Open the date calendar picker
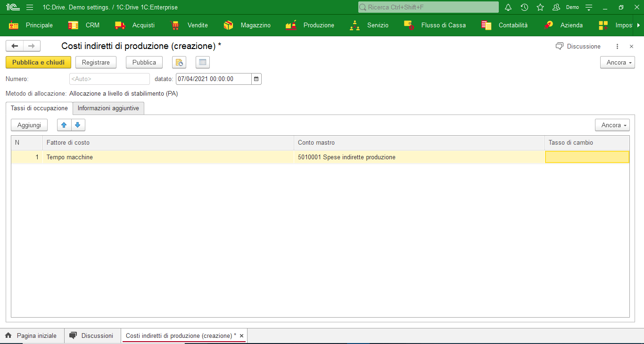This screenshot has width=644, height=344. coord(256,79)
